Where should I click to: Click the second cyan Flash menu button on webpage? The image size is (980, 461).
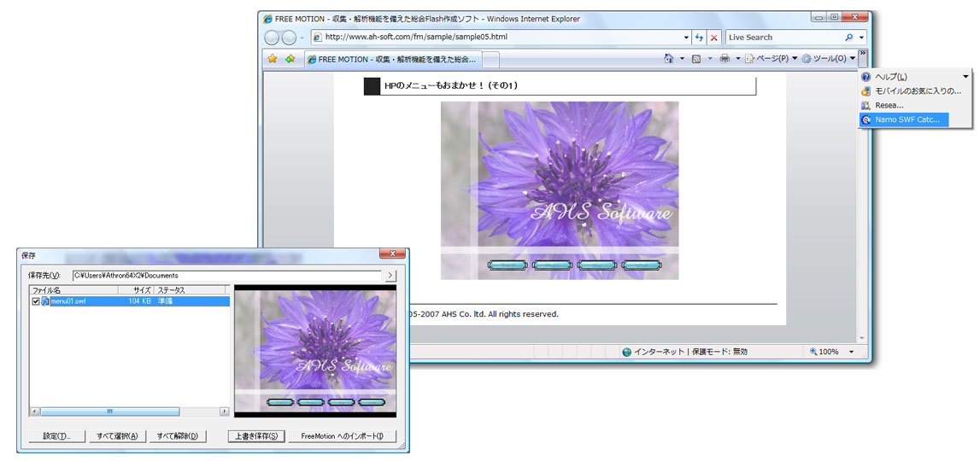(553, 266)
